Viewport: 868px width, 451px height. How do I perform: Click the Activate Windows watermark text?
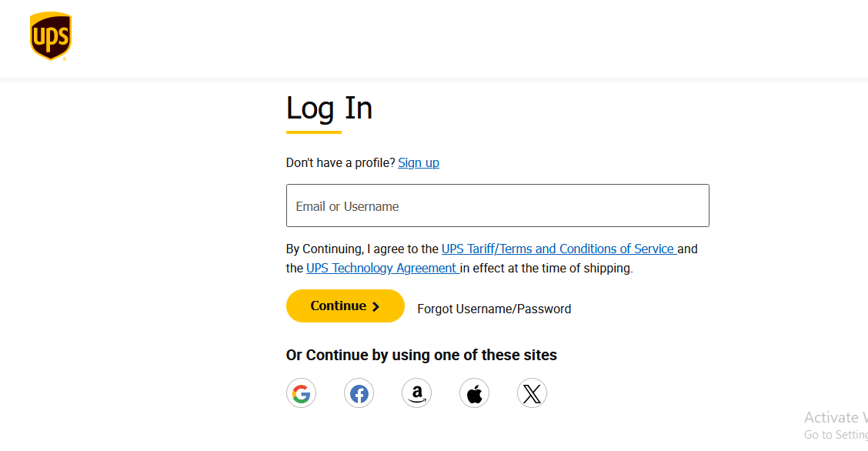click(x=835, y=417)
